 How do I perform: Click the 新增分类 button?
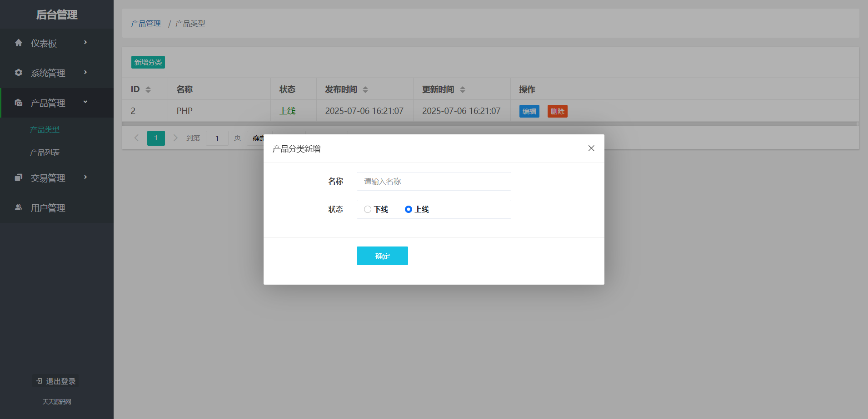148,62
